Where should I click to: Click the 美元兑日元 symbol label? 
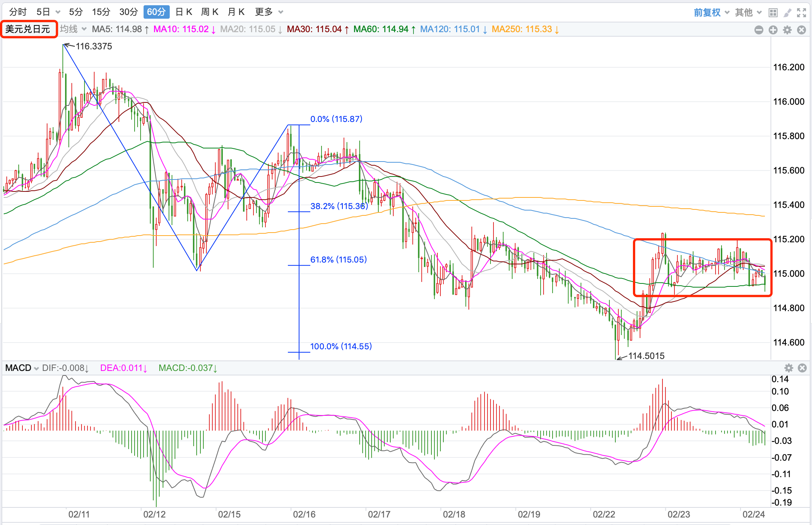pyautogui.click(x=28, y=29)
